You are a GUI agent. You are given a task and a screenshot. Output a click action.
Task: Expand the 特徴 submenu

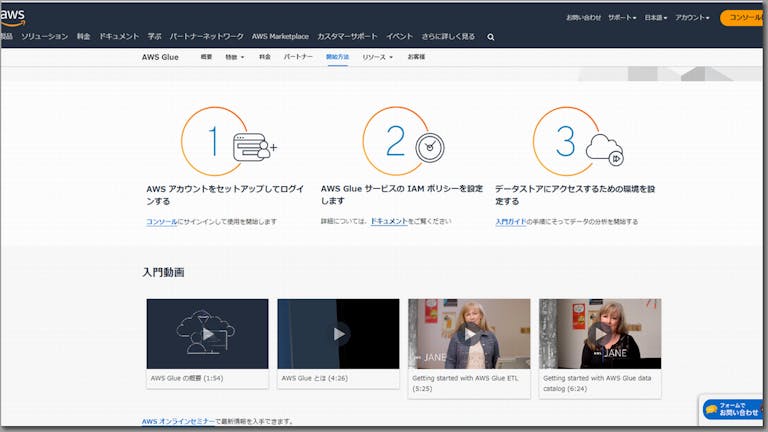tap(234, 57)
